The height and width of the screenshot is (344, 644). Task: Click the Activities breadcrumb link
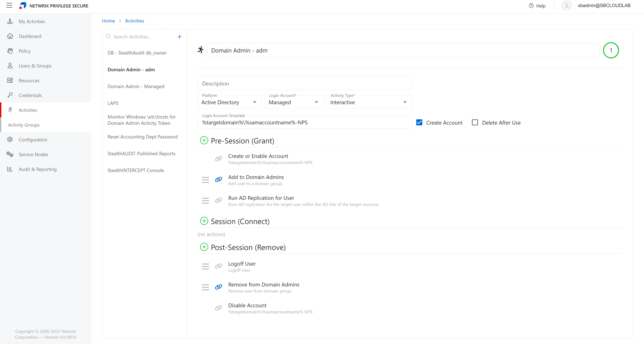click(135, 21)
